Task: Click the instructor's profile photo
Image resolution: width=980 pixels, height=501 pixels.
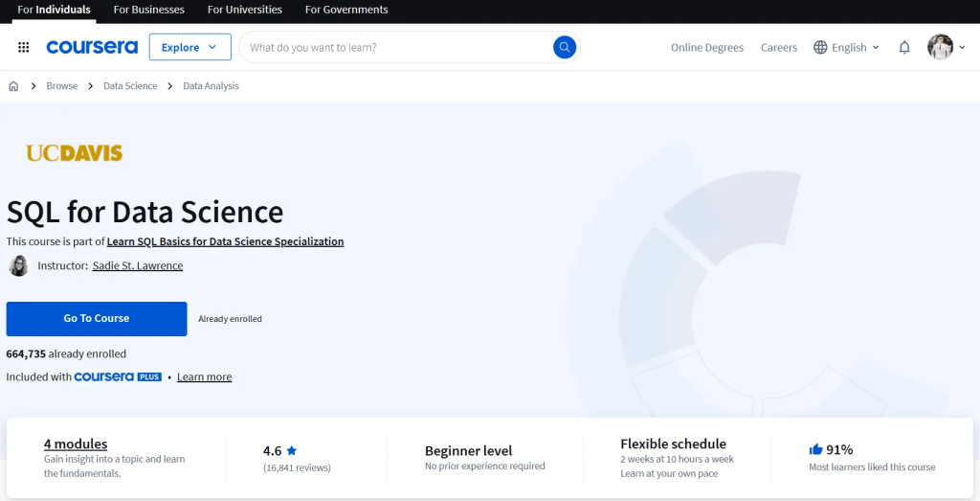Action: [18, 265]
